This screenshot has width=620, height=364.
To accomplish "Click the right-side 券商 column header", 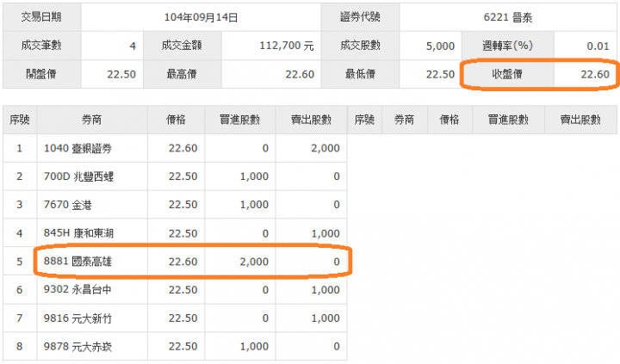I will (405, 120).
